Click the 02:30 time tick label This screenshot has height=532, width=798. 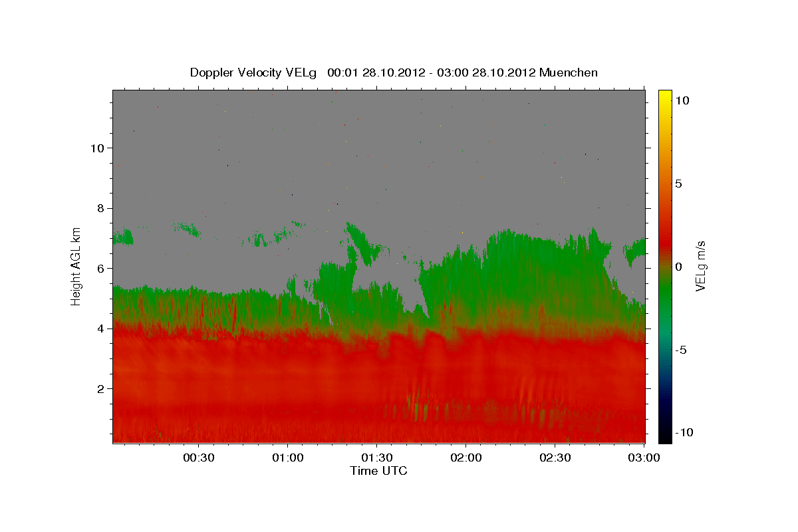pos(555,458)
